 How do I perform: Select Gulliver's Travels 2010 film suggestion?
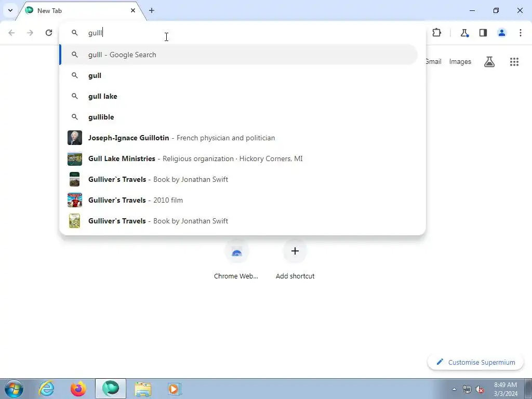pyautogui.click(x=239, y=200)
